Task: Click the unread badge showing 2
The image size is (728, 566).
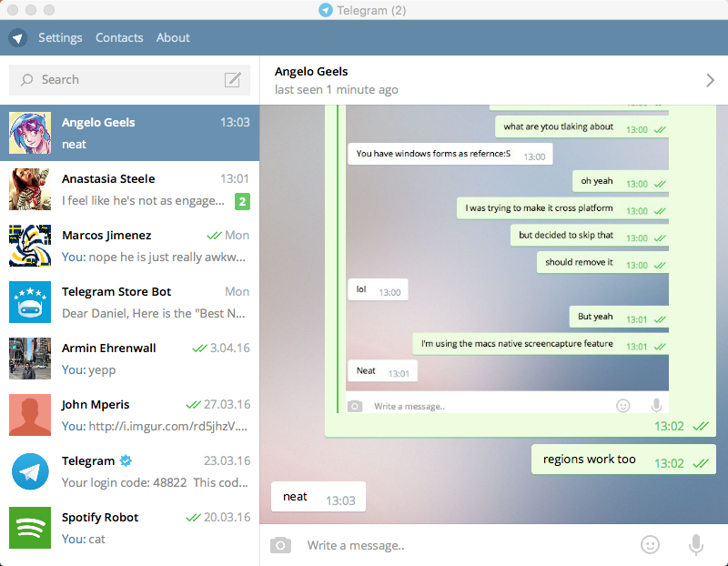Action: tap(242, 201)
